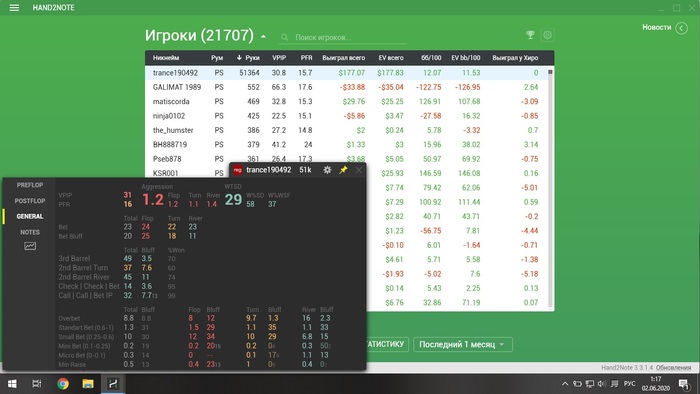The image size is (700, 394).
Task: Click the clock and date in taskbar
Action: 656,384
